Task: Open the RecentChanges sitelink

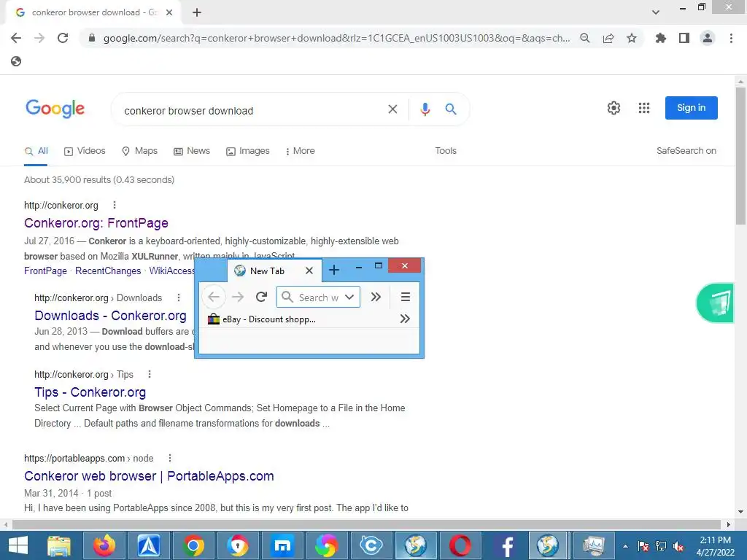Action: (108, 271)
